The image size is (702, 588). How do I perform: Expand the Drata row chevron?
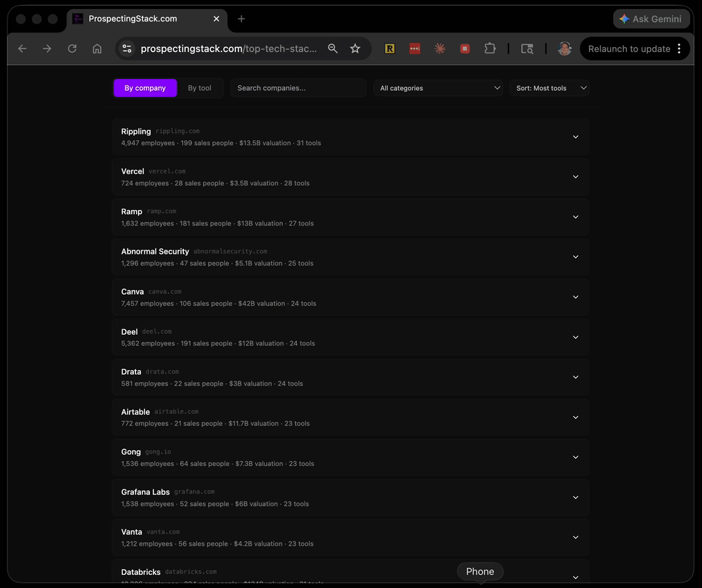(x=576, y=377)
